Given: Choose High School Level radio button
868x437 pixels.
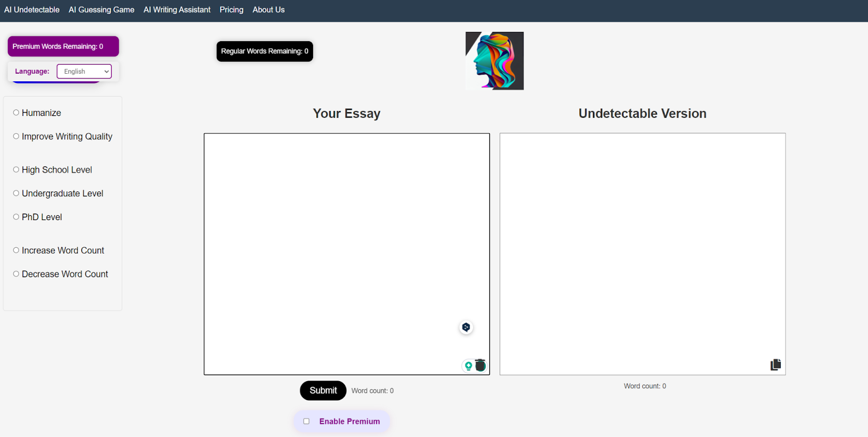Looking at the screenshot, I should (16, 170).
